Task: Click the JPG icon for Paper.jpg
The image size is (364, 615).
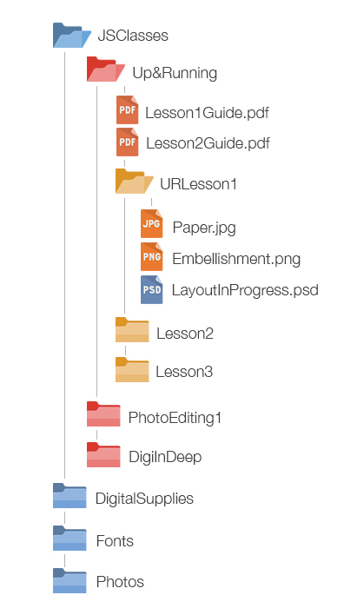Action: point(152,223)
